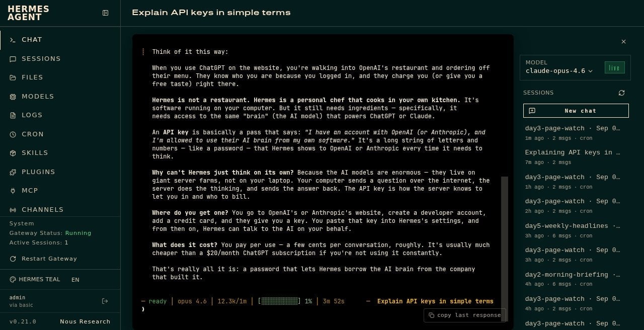This screenshot has height=330, width=644.
Task: Click the Explain API keys page title
Action: tap(211, 13)
